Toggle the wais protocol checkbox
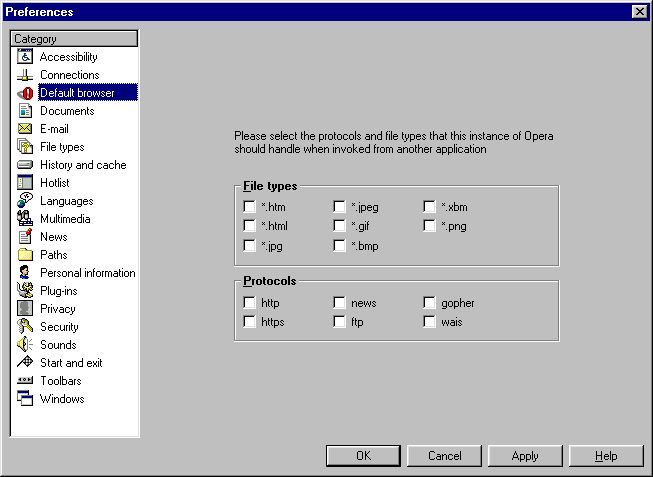 click(x=429, y=322)
